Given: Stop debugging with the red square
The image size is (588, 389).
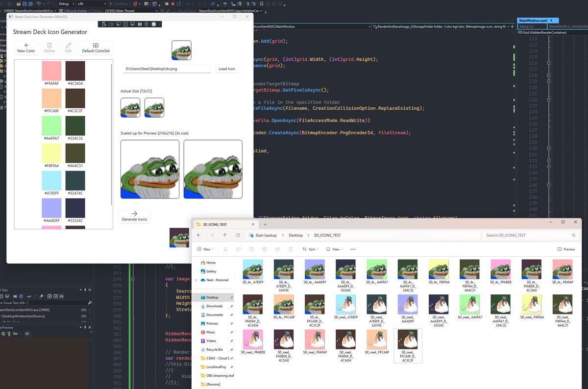Looking at the screenshot, I should 173,4.
